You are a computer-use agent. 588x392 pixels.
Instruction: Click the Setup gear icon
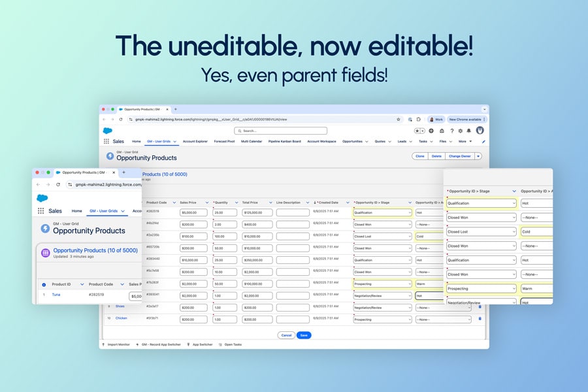tap(460, 131)
